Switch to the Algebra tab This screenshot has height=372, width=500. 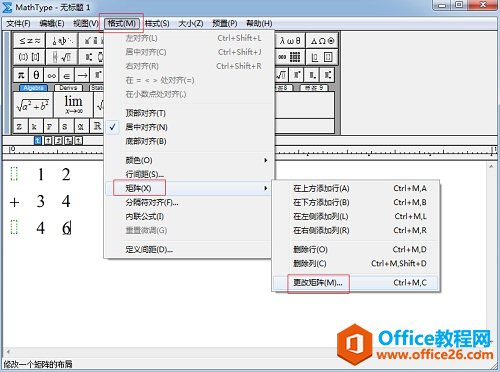33,88
